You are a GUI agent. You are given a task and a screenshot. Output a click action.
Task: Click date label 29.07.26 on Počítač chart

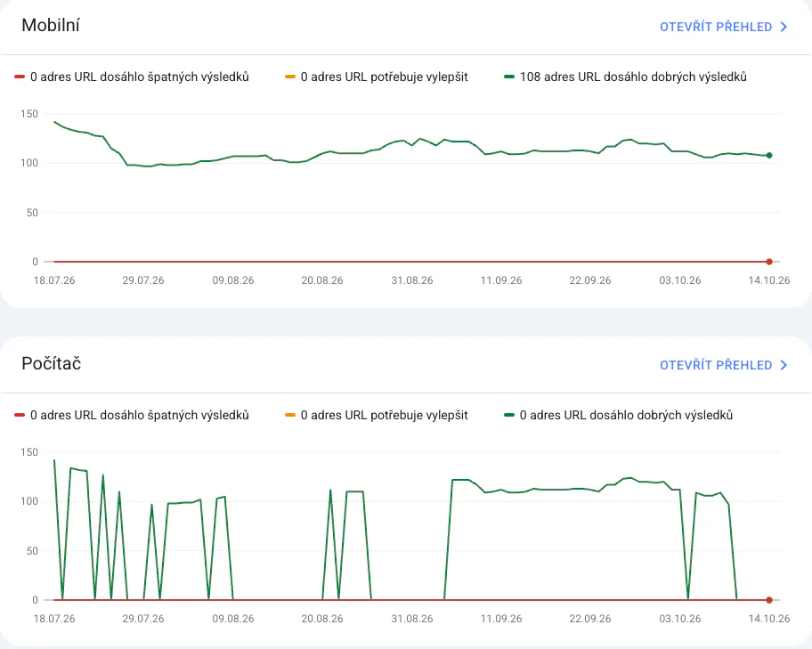tap(143, 619)
